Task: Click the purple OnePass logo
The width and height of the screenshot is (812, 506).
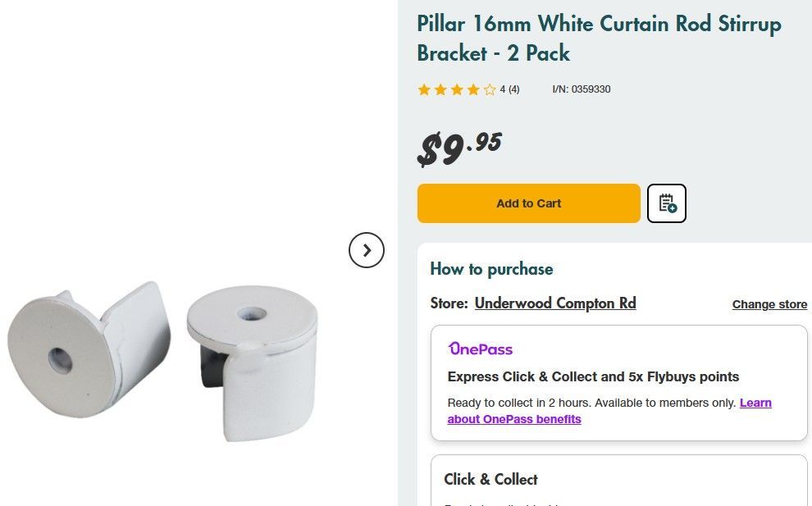Action: 480,349
